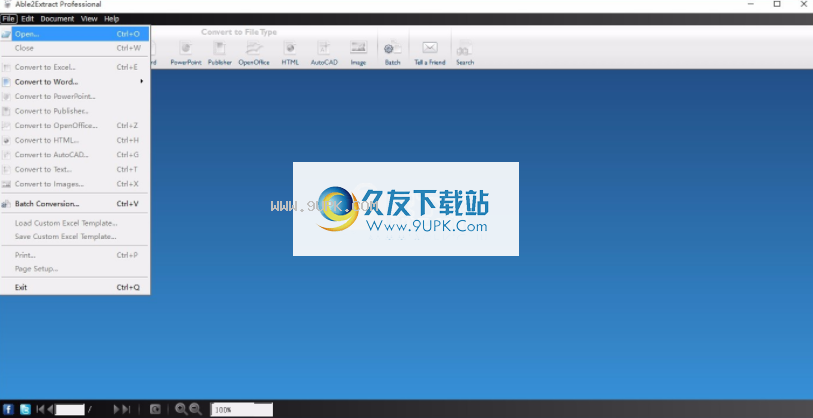This screenshot has height=418, width=813.
Task: Select Convert to Publisher... menu entry
Action: (x=75, y=110)
